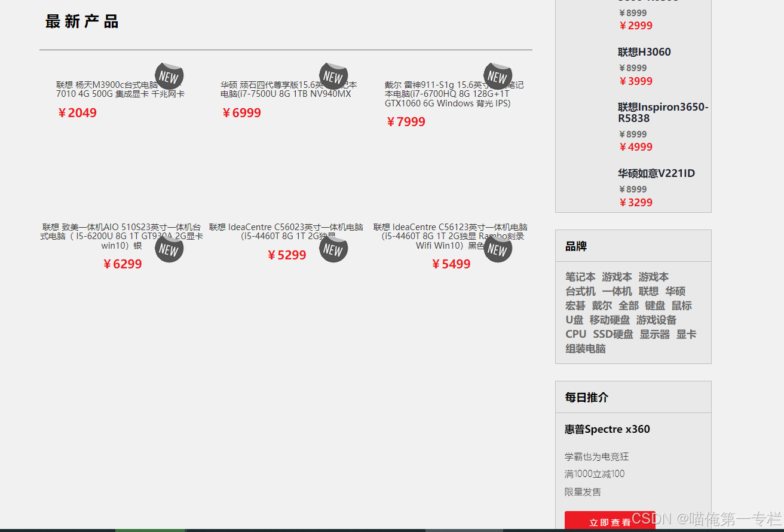Click 限量发售 promo text
This screenshot has width=784, height=532.
[x=583, y=492]
